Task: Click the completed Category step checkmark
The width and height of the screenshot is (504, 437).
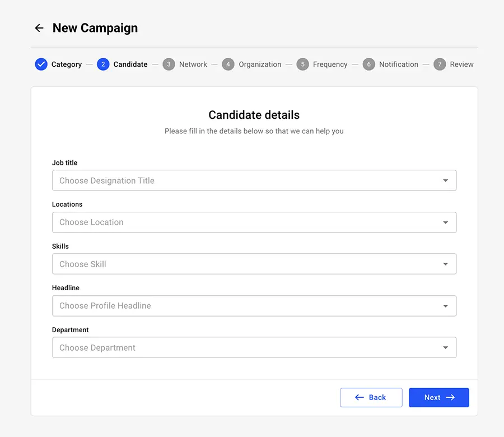Action: click(x=41, y=64)
